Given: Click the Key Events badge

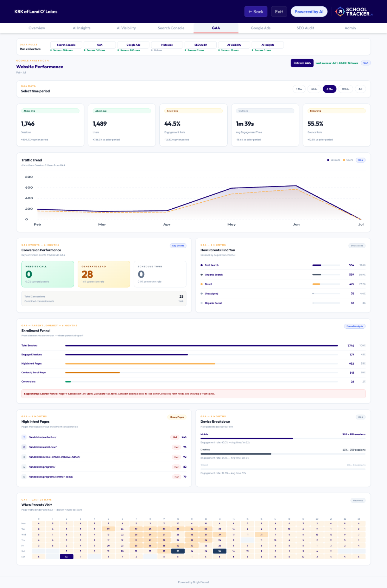Looking at the screenshot, I should point(178,246).
